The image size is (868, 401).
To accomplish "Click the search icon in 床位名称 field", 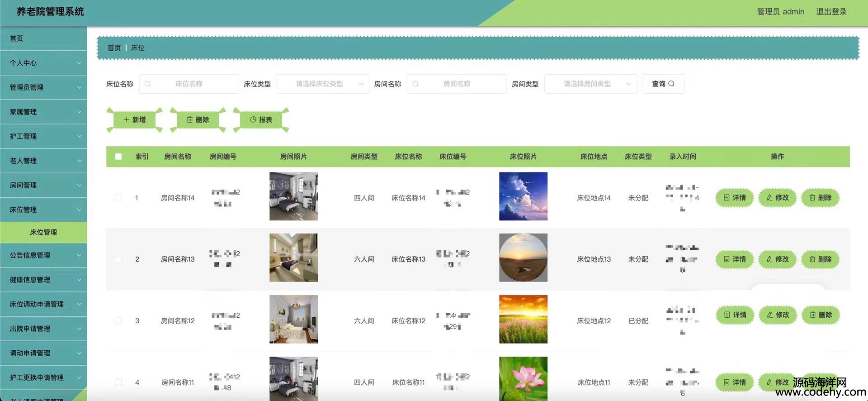I will point(147,84).
